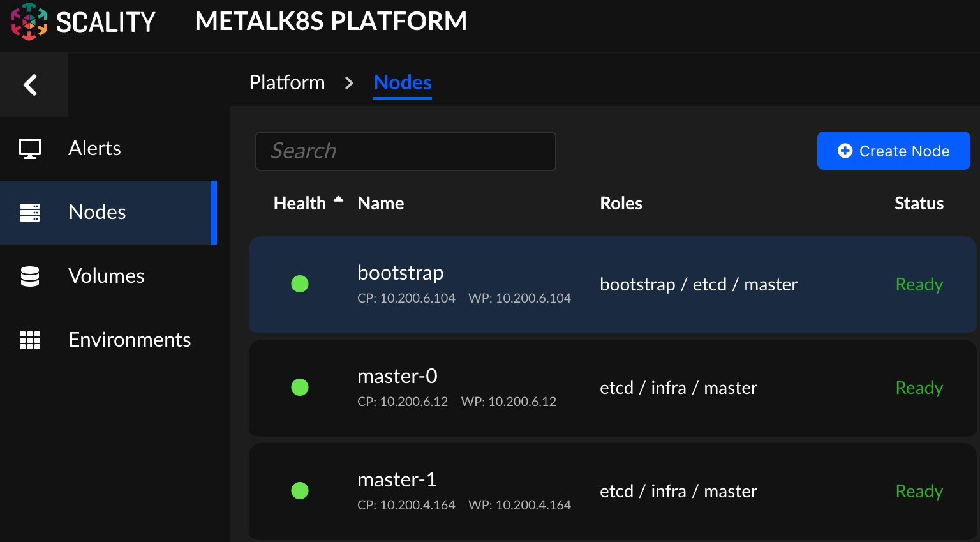Screen dimensions: 980x542
Task: Click 'WP: 10.200.4.164' under master-1
Action: [x=519, y=505]
